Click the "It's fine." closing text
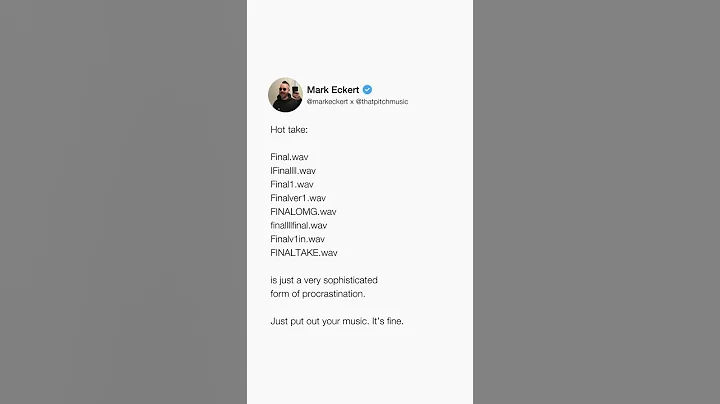 point(387,321)
